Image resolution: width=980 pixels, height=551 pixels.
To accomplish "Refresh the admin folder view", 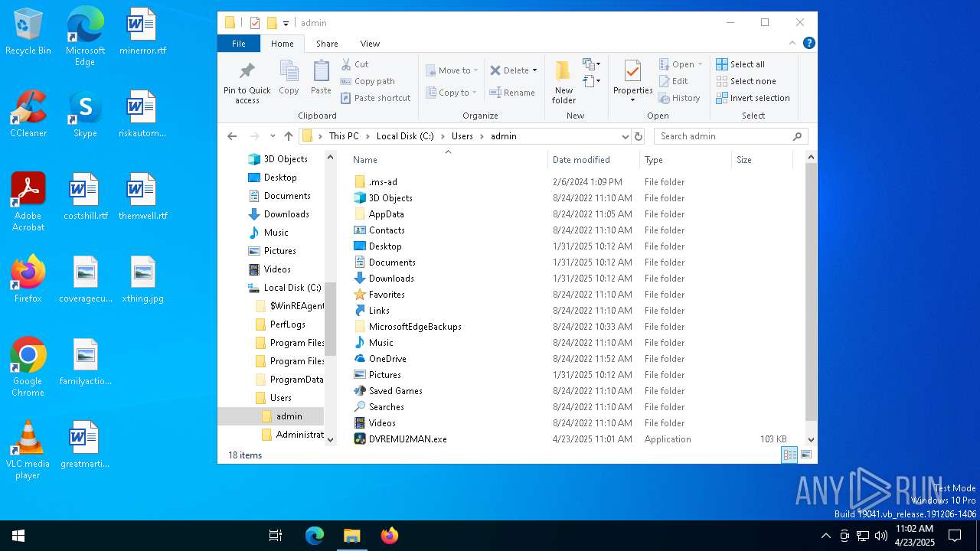I will coord(639,136).
